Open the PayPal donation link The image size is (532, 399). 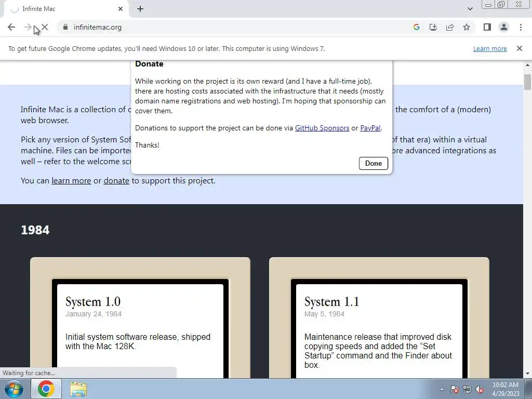(370, 128)
